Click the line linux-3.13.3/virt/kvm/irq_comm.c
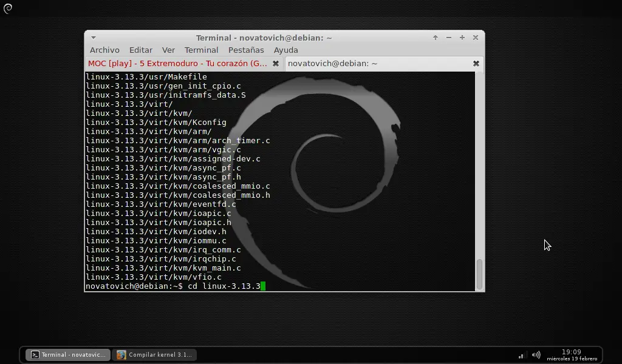Screen dimensions: 622x364 click(163, 250)
